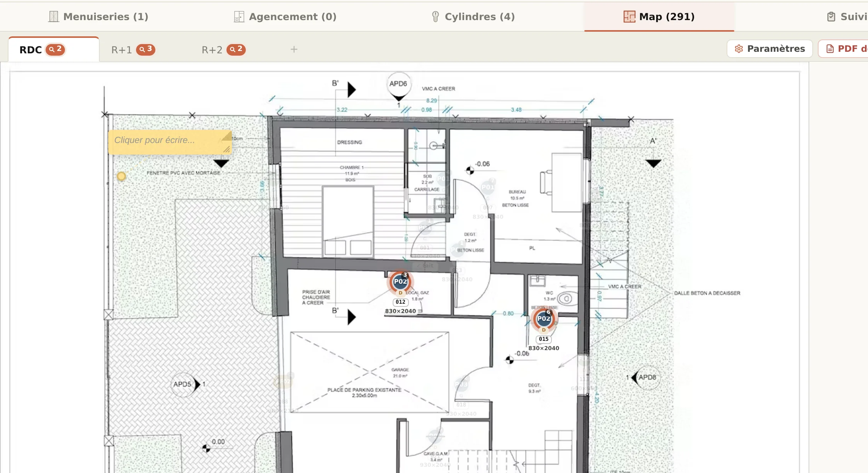Click the 012 door number label
This screenshot has width=868, height=473.
pos(400,302)
